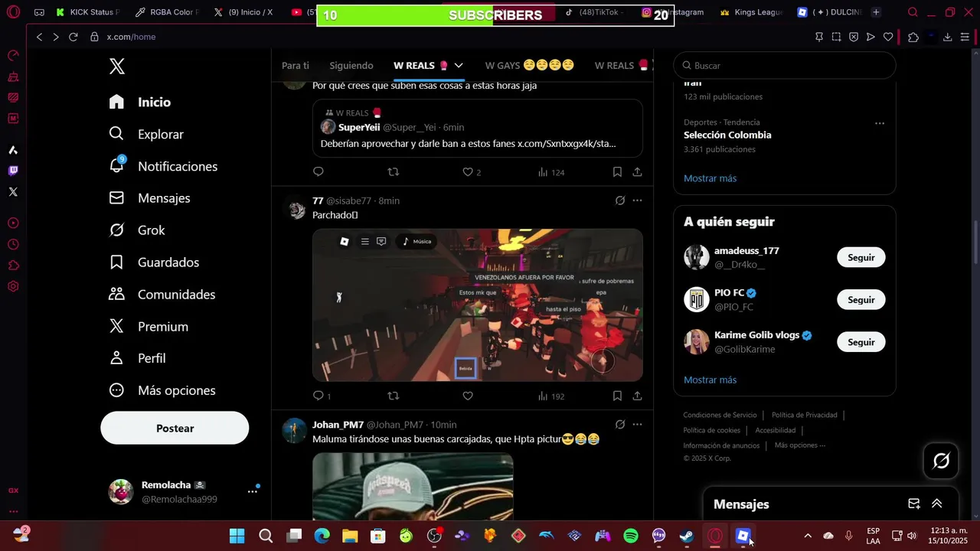
Task: Switch to Siguiendo tab
Action: pyautogui.click(x=351, y=66)
